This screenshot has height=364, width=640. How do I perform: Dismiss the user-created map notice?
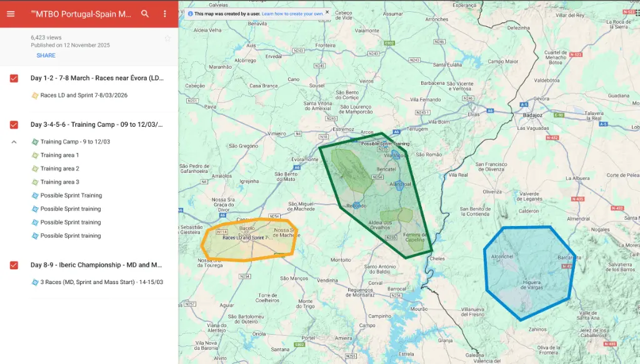(x=327, y=12)
